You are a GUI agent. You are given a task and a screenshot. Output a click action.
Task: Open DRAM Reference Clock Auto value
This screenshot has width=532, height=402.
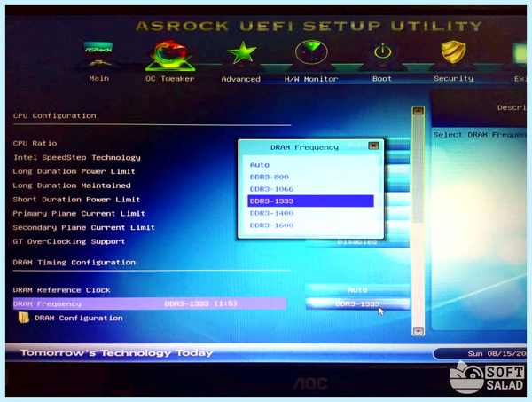tap(357, 290)
